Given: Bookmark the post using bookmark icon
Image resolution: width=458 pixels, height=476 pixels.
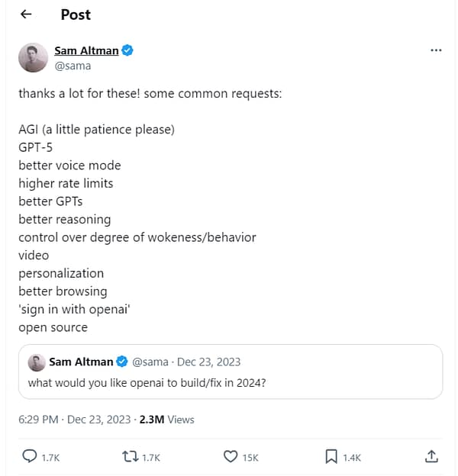Looking at the screenshot, I should coord(331,456).
